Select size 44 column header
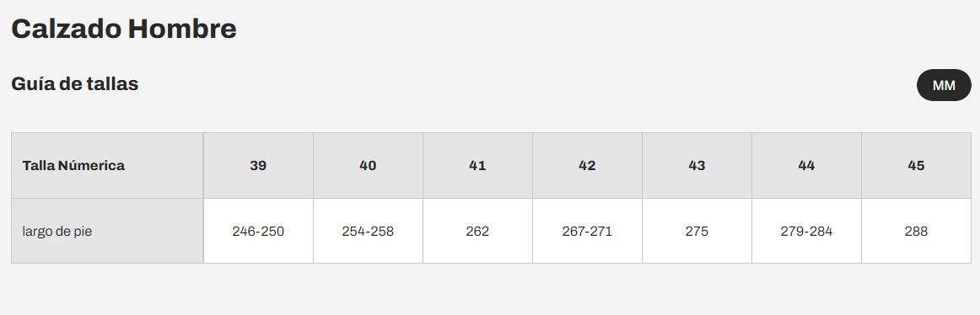 [807, 165]
